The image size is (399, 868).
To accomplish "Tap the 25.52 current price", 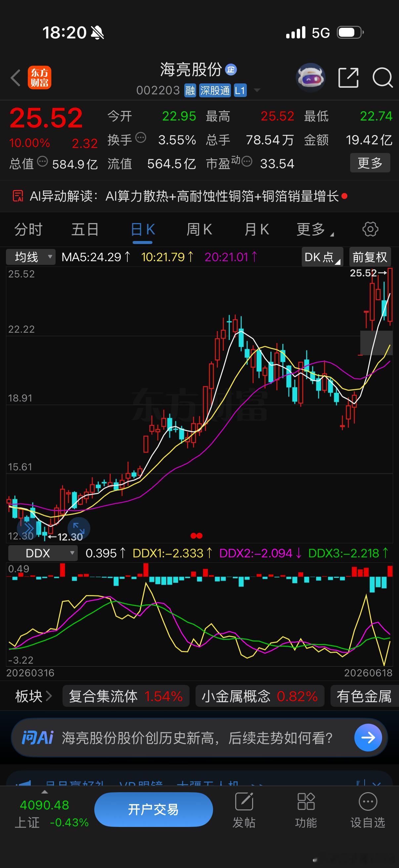I will (x=46, y=118).
